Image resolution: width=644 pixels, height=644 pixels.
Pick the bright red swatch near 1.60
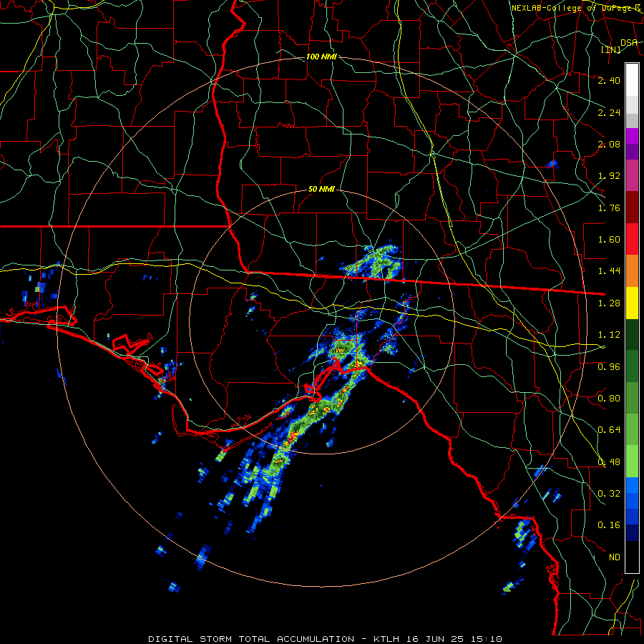point(632,239)
